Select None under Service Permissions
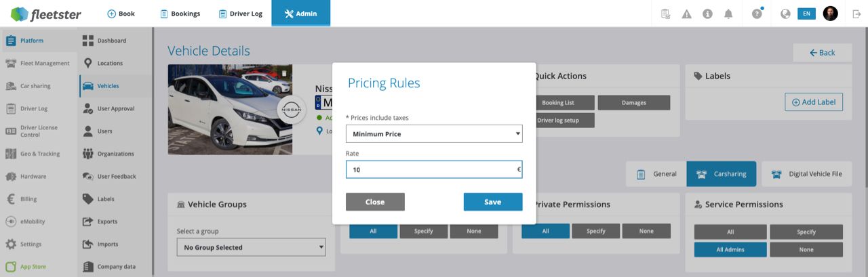Screen dimensions: 868x277 point(806,249)
